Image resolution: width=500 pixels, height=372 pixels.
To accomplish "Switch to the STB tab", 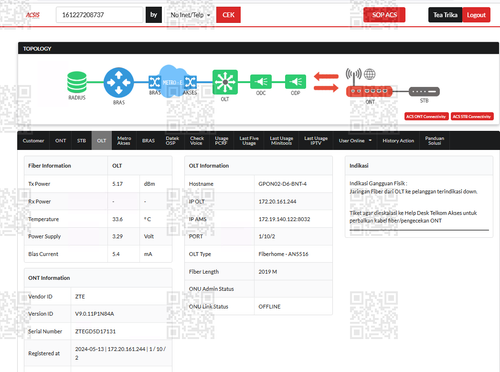I will (x=82, y=141).
